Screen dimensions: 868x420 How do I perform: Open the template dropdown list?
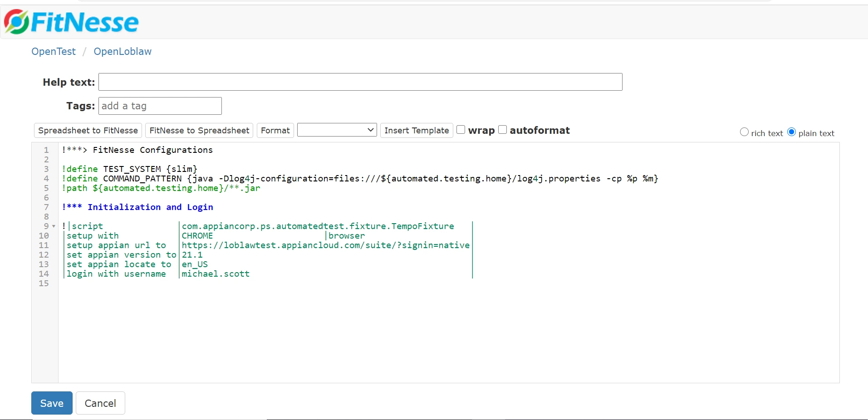point(337,130)
